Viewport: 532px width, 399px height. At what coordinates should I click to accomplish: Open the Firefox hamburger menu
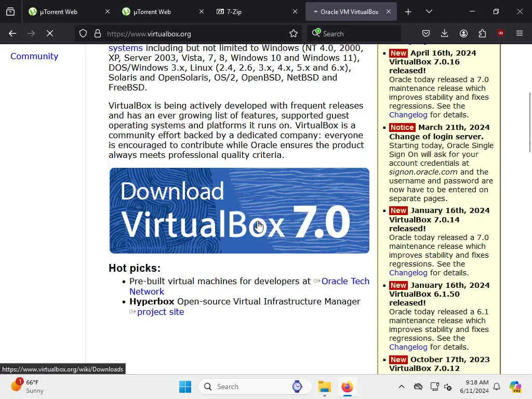(520, 33)
